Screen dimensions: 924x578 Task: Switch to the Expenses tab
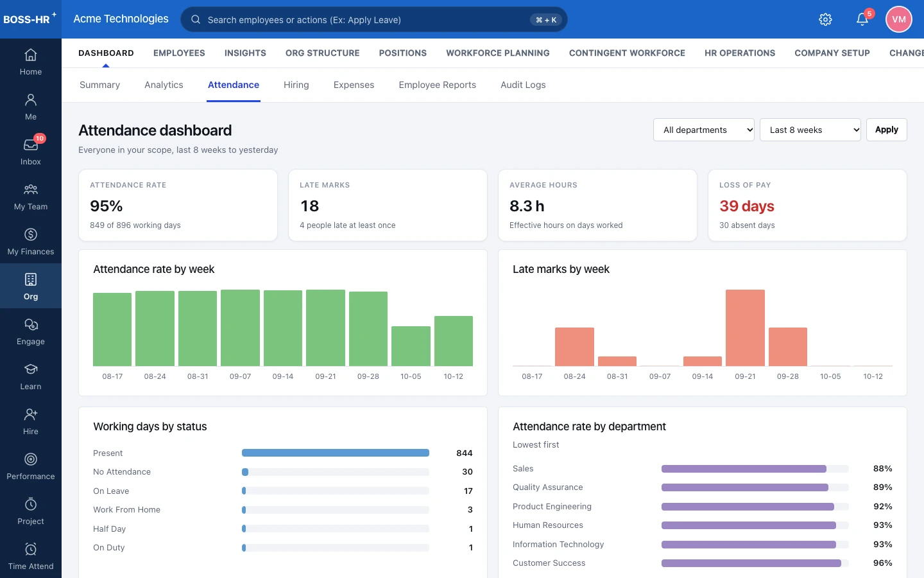(354, 85)
